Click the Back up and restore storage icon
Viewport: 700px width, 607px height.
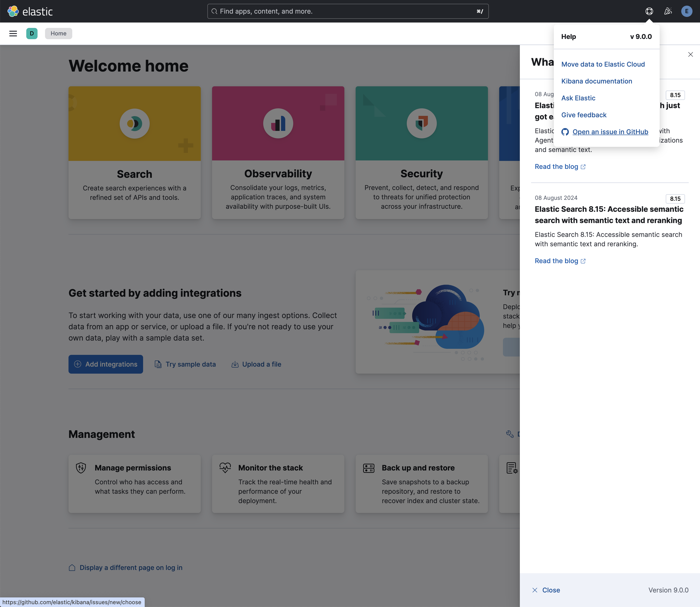tap(369, 468)
